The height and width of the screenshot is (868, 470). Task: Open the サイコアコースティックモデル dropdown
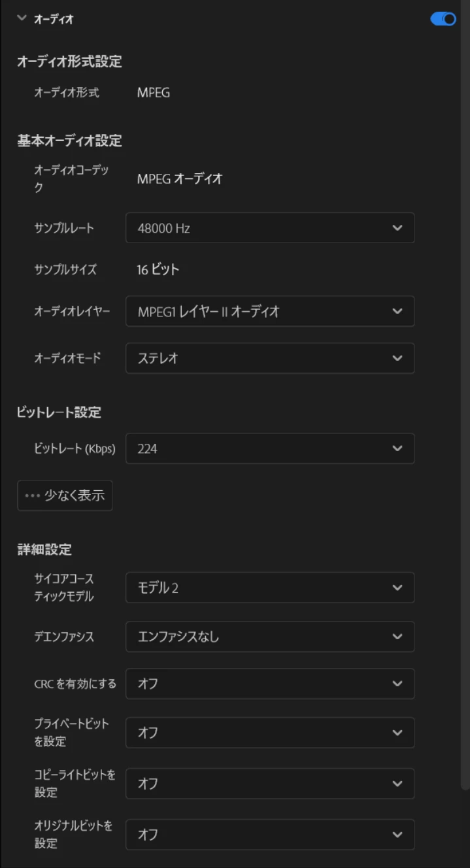coord(270,588)
